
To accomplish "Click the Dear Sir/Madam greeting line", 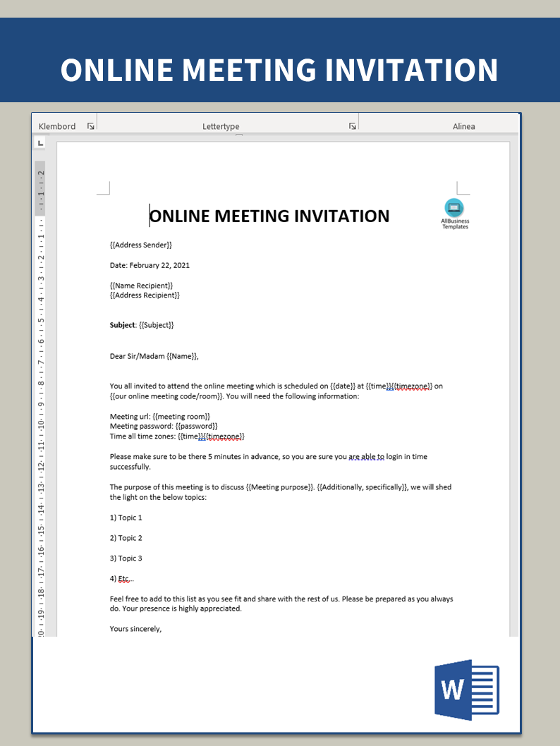I will coord(154,356).
